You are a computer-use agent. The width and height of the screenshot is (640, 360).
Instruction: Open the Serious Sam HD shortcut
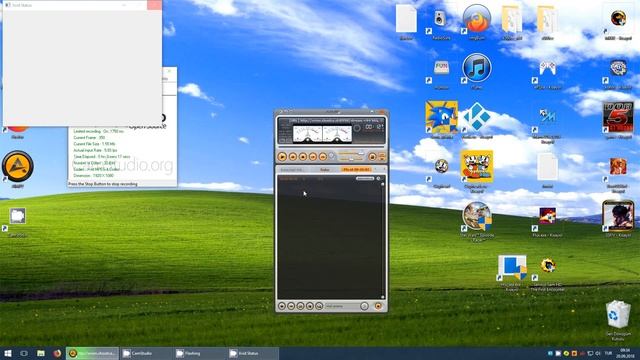(547, 265)
